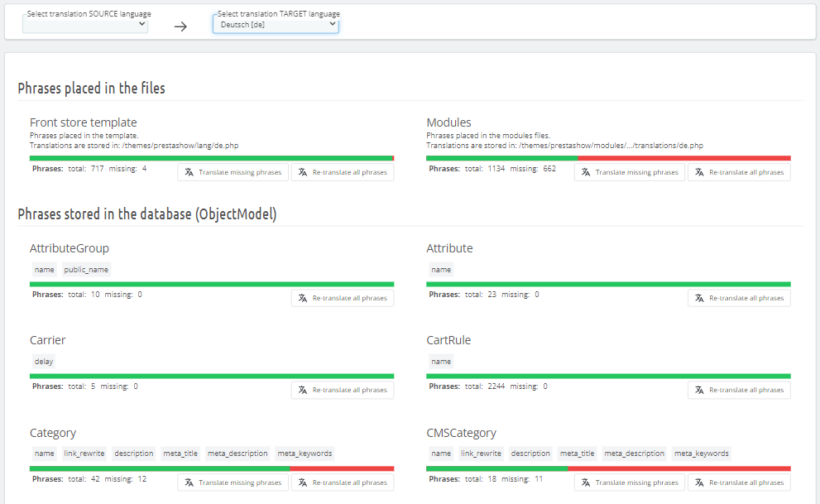
Task: Click the Category red-green progress bar
Action: pyautogui.click(x=212, y=469)
